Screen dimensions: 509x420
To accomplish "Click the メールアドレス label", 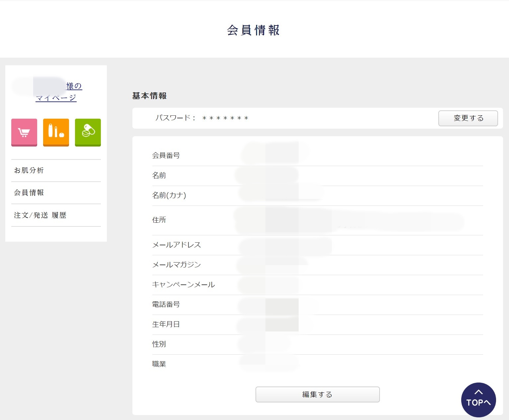I will pyautogui.click(x=177, y=245).
